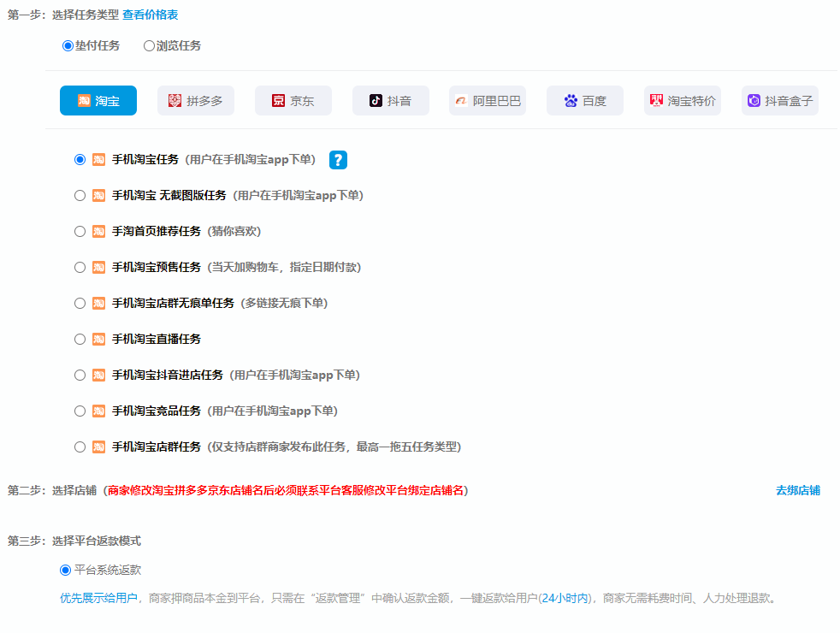Viewport: 840px width, 633px height.
Task: Go to the 阿里巴巴 platform tab
Action: click(x=488, y=101)
